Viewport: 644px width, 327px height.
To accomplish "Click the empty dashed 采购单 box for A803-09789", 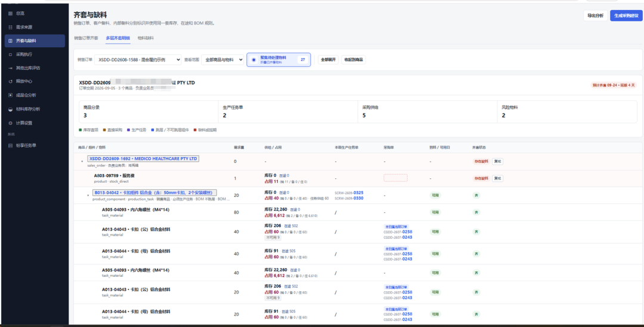I will pos(395,178).
